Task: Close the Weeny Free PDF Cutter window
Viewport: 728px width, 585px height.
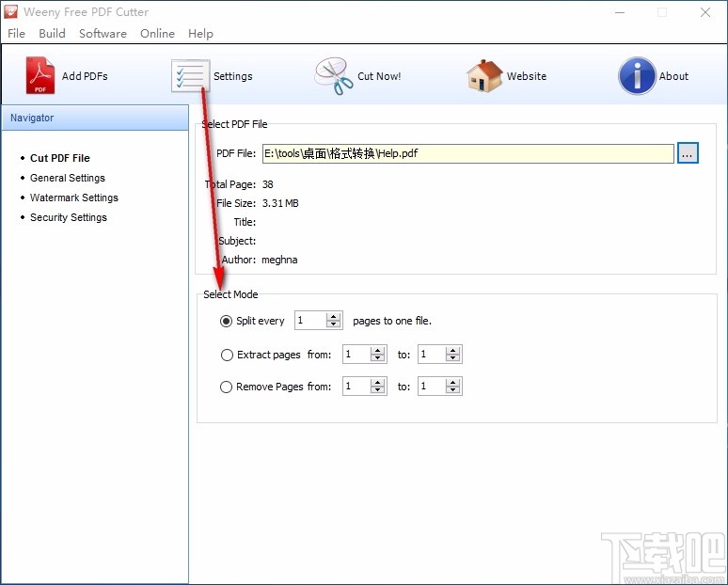Action: 705,12
